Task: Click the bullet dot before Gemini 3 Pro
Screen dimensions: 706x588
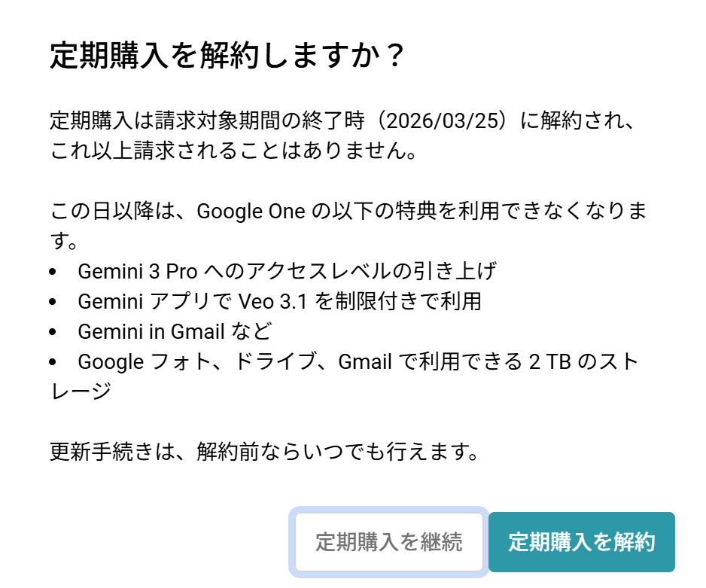Action: [53, 272]
